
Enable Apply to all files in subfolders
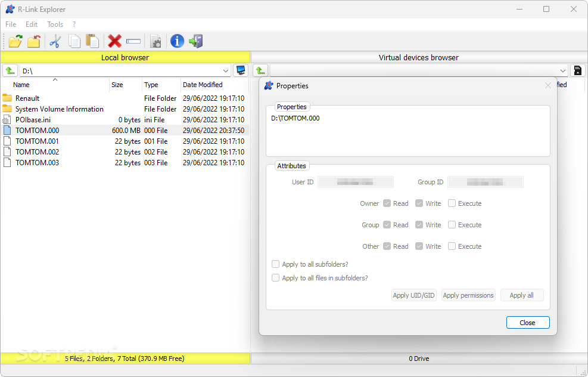click(x=275, y=278)
